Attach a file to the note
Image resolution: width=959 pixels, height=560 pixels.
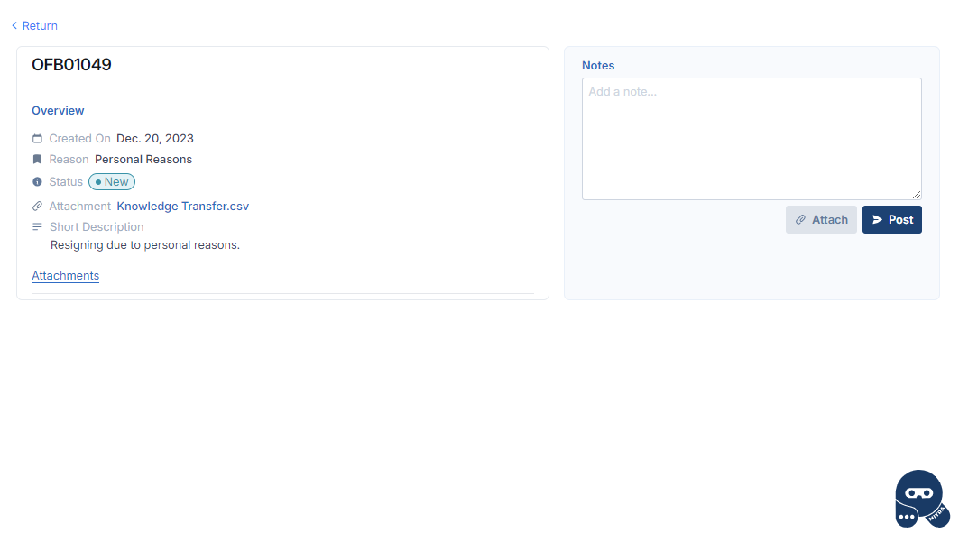pyautogui.click(x=821, y=219)
